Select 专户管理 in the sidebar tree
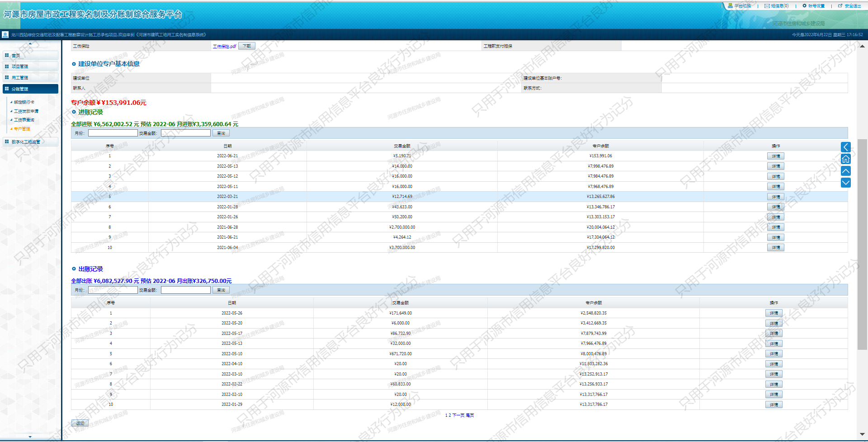This screenshot has width=868, height=442. tap(22, 129)
